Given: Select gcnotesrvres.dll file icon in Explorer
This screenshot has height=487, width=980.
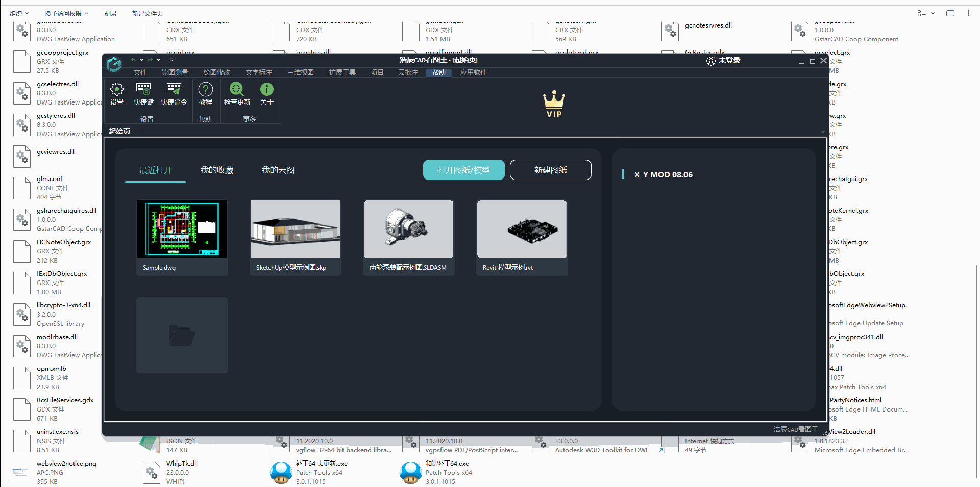Looking at the screenshot, I should click(670, 32).
